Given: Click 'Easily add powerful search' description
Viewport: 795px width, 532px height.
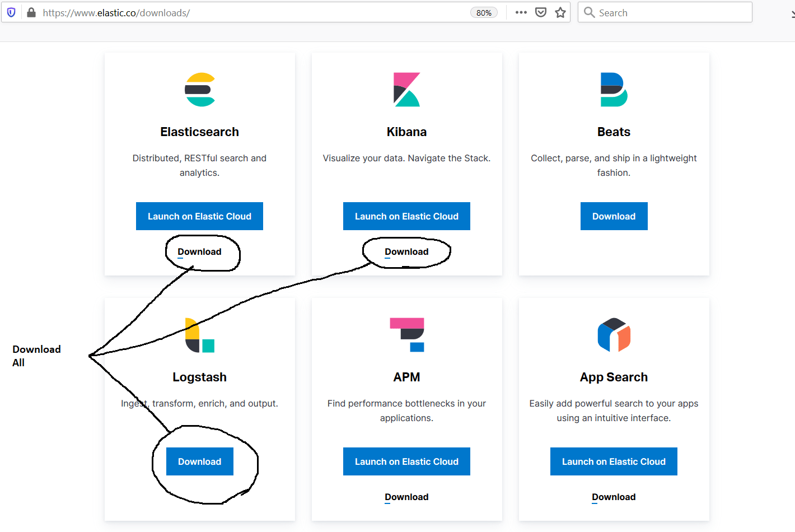Looking at the screenshot, I should [614, 410].
